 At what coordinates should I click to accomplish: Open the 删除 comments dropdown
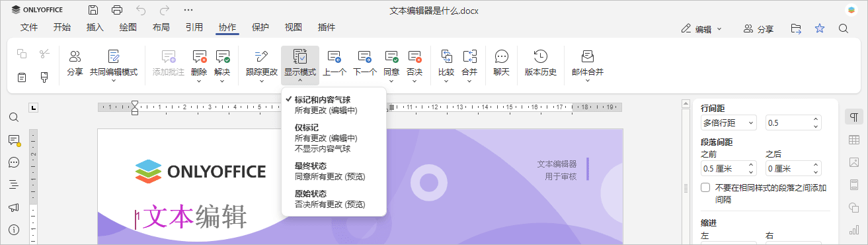click(199, 81)
